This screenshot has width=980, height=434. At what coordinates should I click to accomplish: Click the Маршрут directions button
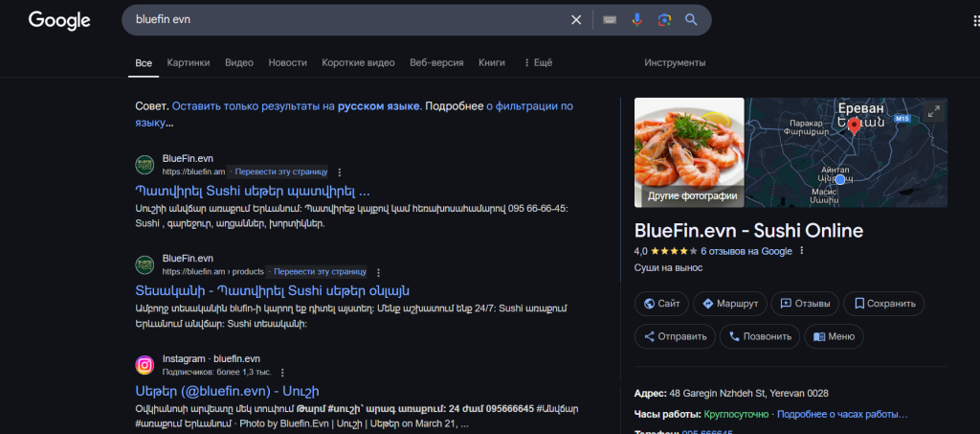[729, 304]
